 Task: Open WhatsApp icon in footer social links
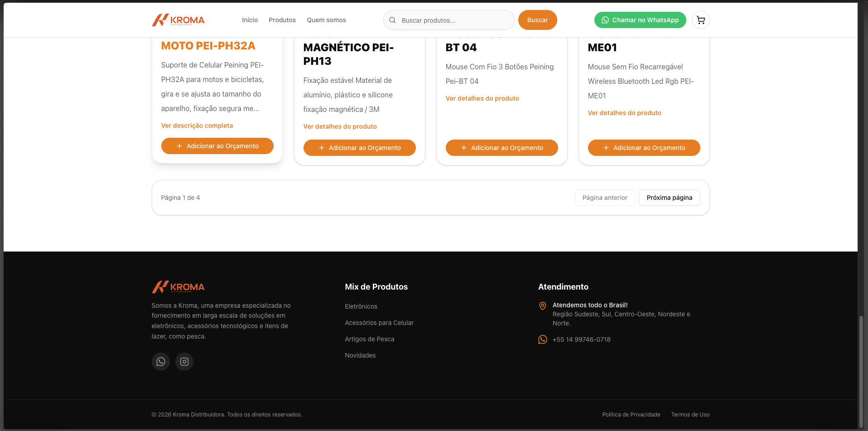[161, 362]
